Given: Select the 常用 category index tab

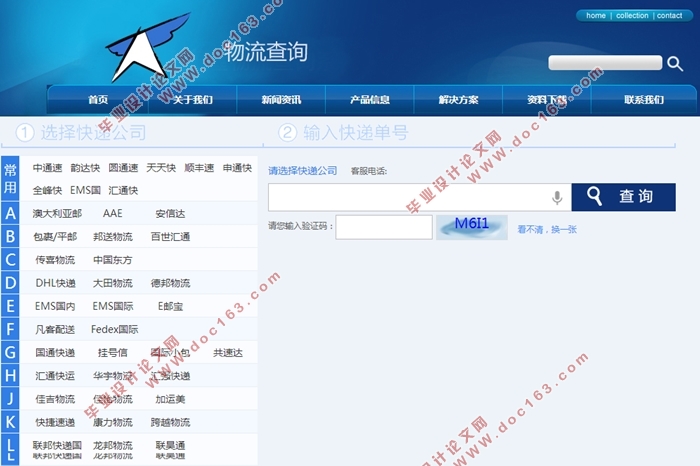Looking at the screenshot, I should click(10, 179).
